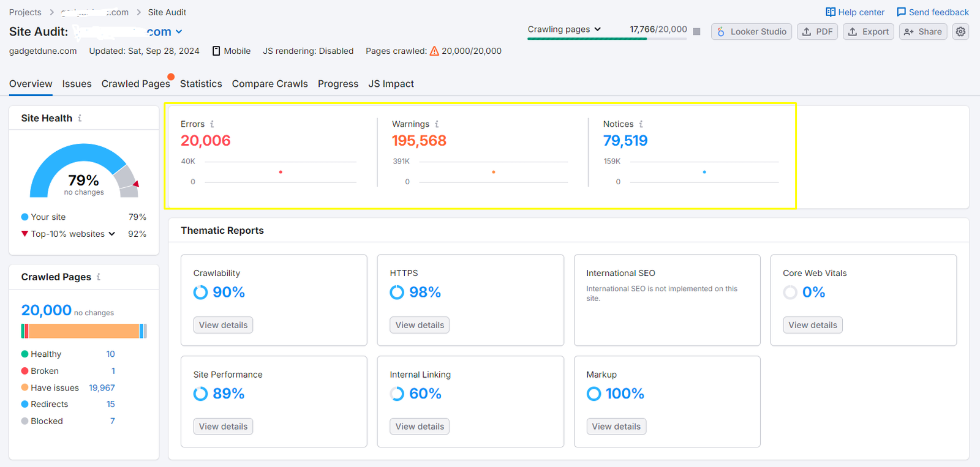
Task: View details for Site Performance
Action: coord(223,427)
